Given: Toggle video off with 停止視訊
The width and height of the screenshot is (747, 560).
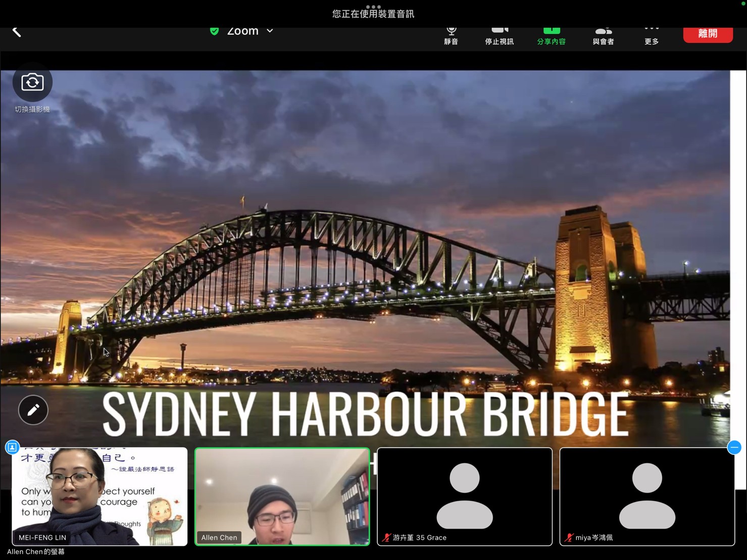Looking at the screenshot, I should (x=499, y=35).
